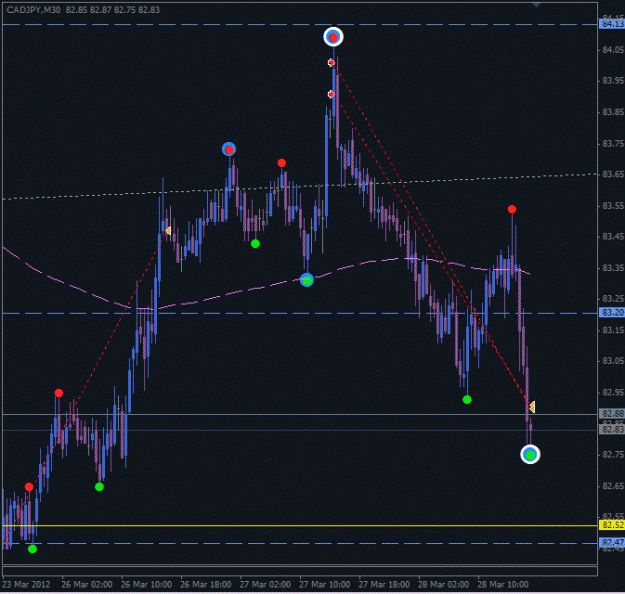Click the yellow horizontal line at 82.52
Viewport: 625px width, 594px height.
(x=300, y=525)
